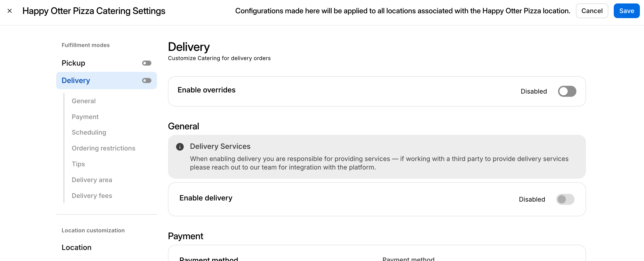The height and width of the screenshot is (261, 644).
Task: Click the Enable overrides card label
Action: (x=206, y=90)
